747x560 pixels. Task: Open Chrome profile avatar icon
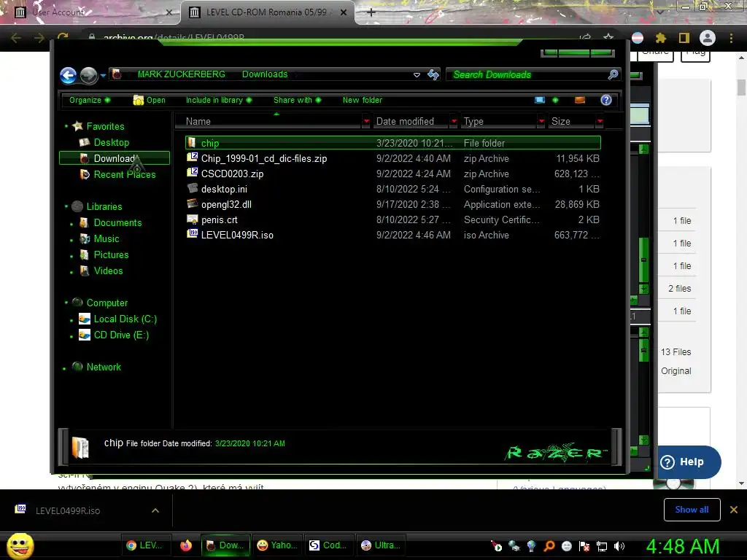pyautogui.click(x=708, y=38)
